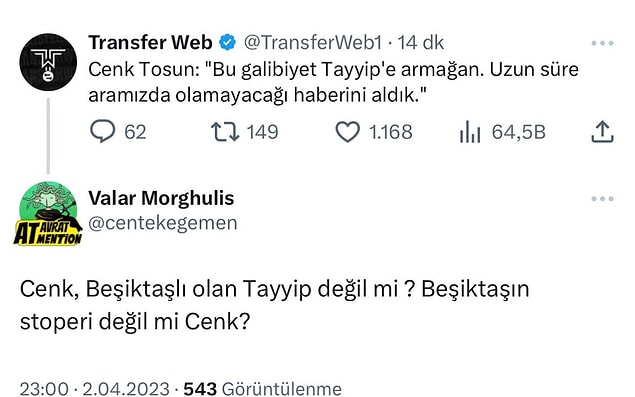Image resolution: width=635 pixels, height=397 pixels.
Task: Click the share upload icon
Action: click(603, 132)
